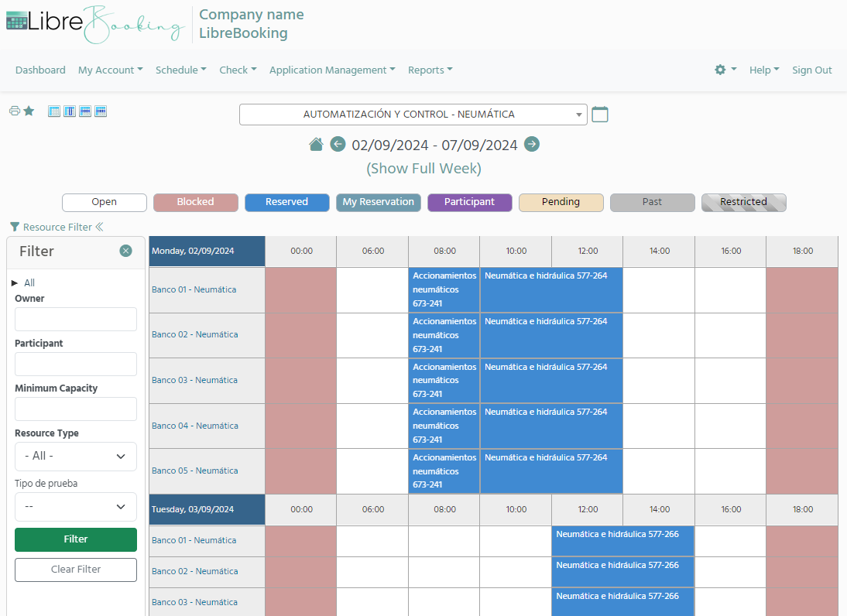The image size is (847, 616).
Task: Click the Neumática e hidráulica 577-264 reservation on Banco 01
Action: (550, 289)
